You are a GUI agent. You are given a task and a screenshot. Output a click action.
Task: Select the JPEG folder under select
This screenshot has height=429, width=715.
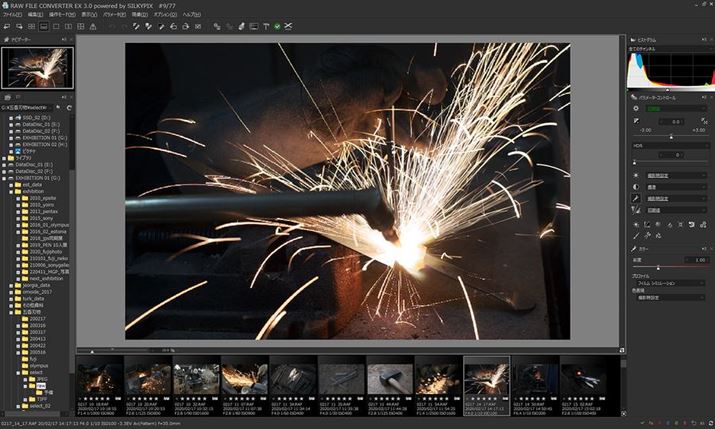click(x=42, y=379)
